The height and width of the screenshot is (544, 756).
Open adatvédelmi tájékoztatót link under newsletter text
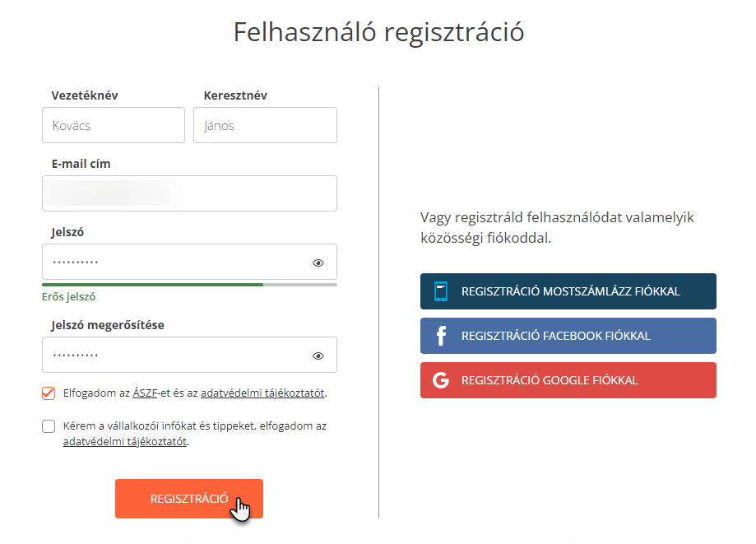click(124, 441)
